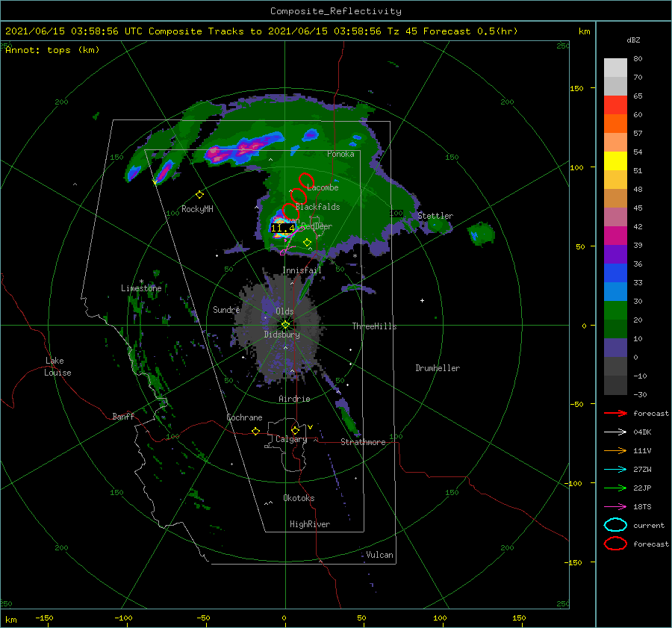Select red forecast ellipse nearest Lacombe label
Viewport: 672px width, 628px height.
pyautogui.click(x=306, y=181)
